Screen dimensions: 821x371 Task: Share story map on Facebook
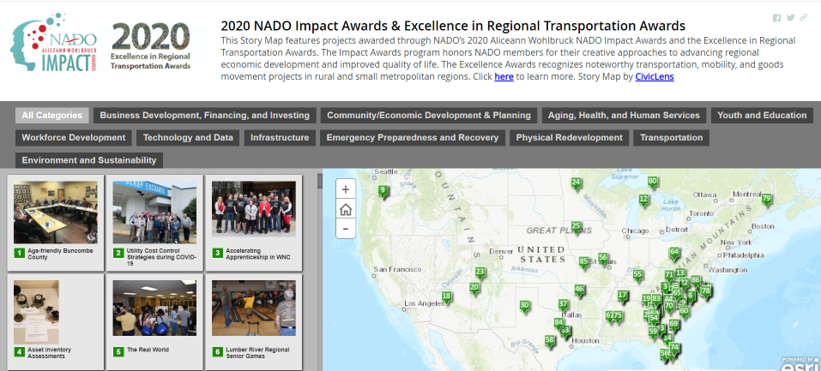click(x=776, y=18)
